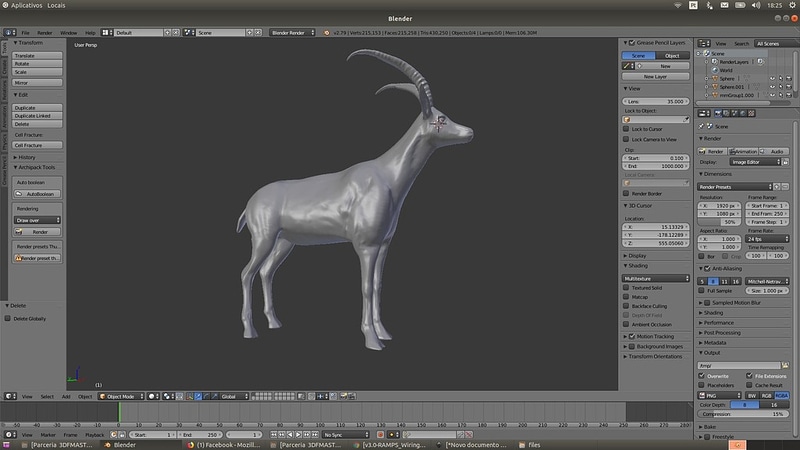Click the eyedropper in Lock to Object field
This screenshot has width=800, height=450.
(x=686, y=119)
